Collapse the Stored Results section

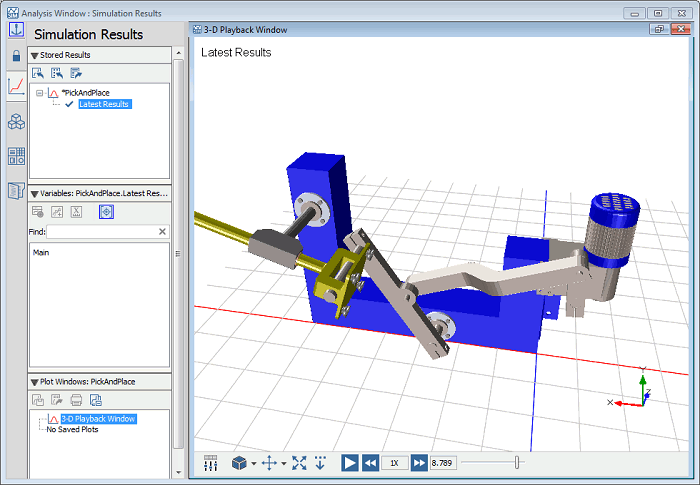pyautogui.click(x=35, y=54)
